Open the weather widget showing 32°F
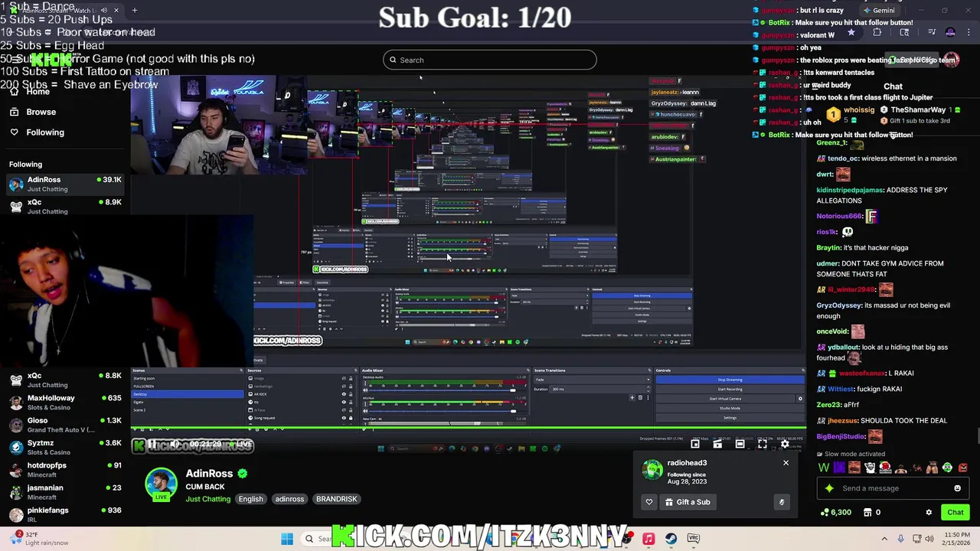 40,539
